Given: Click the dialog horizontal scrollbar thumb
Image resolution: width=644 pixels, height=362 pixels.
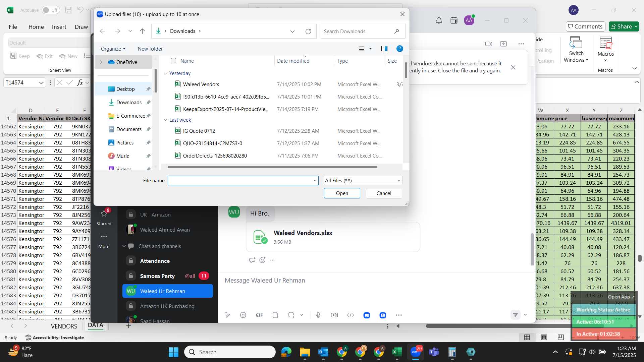Looking at the screenshot, I should tap(272, 167).
